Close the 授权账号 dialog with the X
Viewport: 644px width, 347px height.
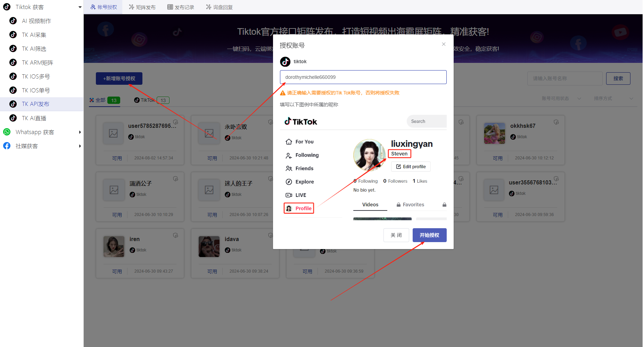pyautogui.click(x=444, y=44)
